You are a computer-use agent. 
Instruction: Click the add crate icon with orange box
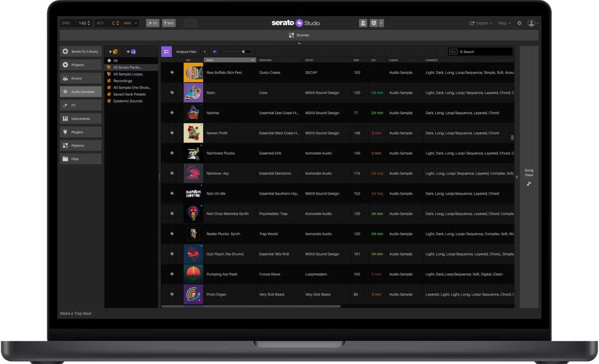click(x=113, y=51)
